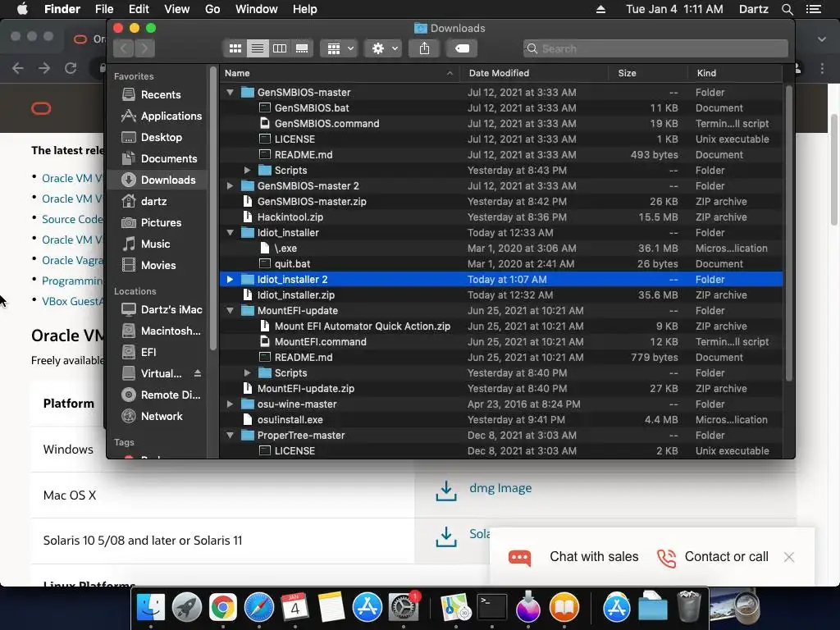Screen dimensions: 840x630
Task: Expand the osu-wine-master folder
Action: [x=230, y=404]
